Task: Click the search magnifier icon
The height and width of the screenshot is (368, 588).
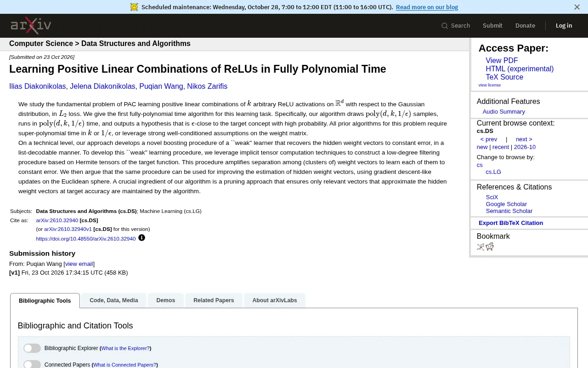Action: (x=444, y=26)
